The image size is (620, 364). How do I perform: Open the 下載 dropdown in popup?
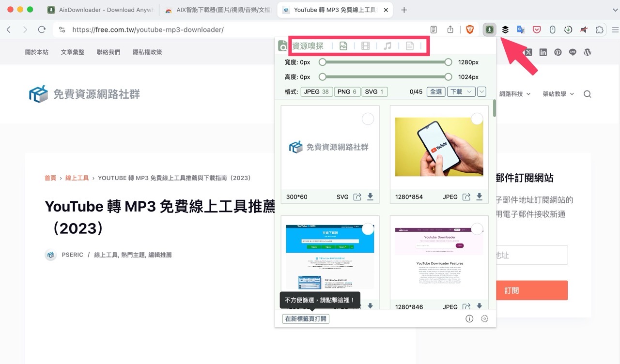click(x=461, y=91)
